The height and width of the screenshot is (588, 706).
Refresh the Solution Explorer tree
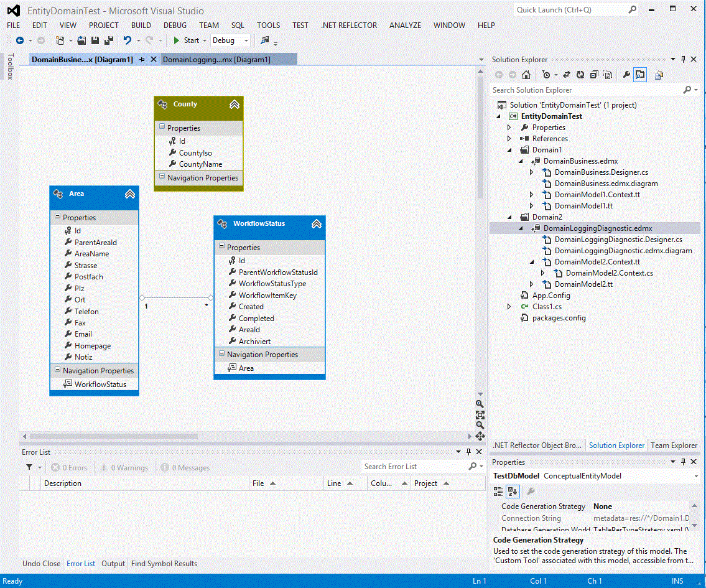(x=580, y=75)
